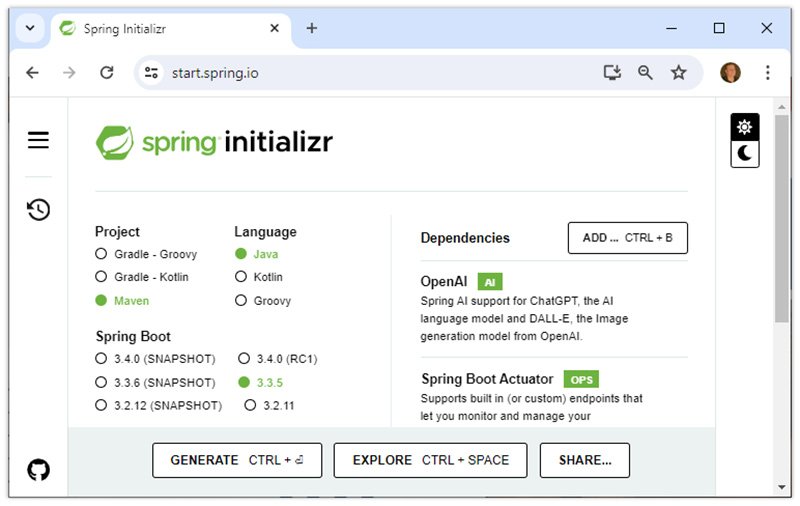The width and height of the screenshot is (800, 506).
Task: Select Gradle - Groovy project option
Action: pyautogui.click(x=146, y=254)
